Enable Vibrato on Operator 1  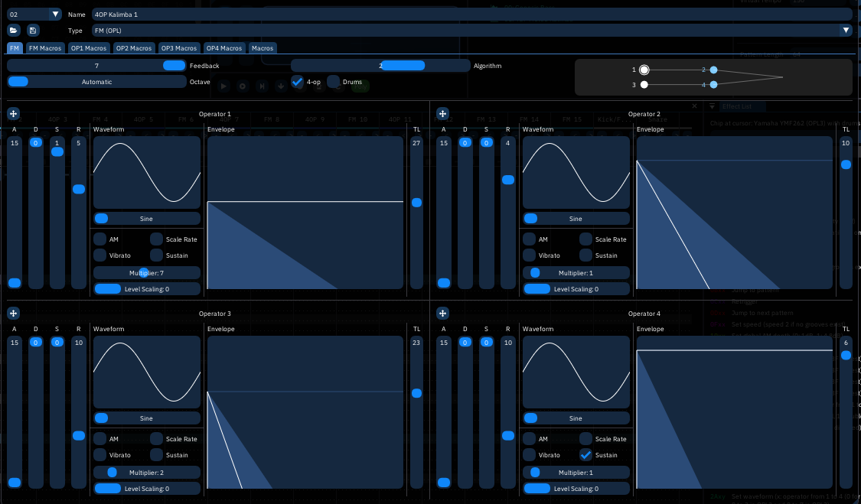pyautogui.click(x=100, y=255)
